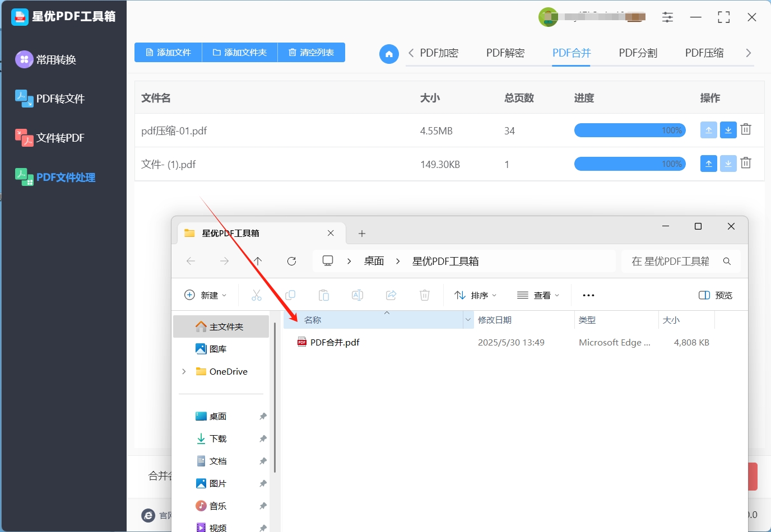This screenshot has width=771, height=532.
Task: Switch to the PDF分割 tab
Action: click(638, 53)
